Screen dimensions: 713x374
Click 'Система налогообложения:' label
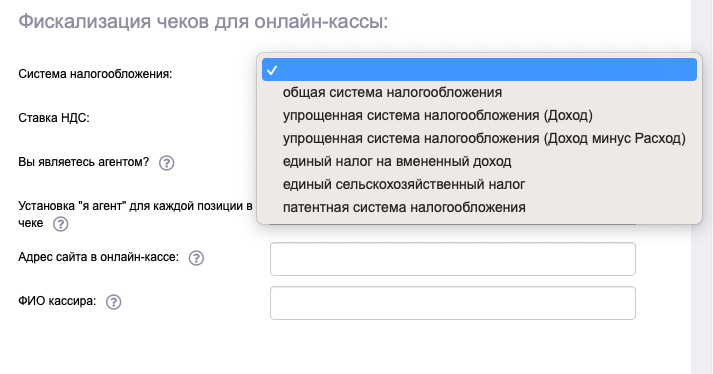(x=95, y=74)
